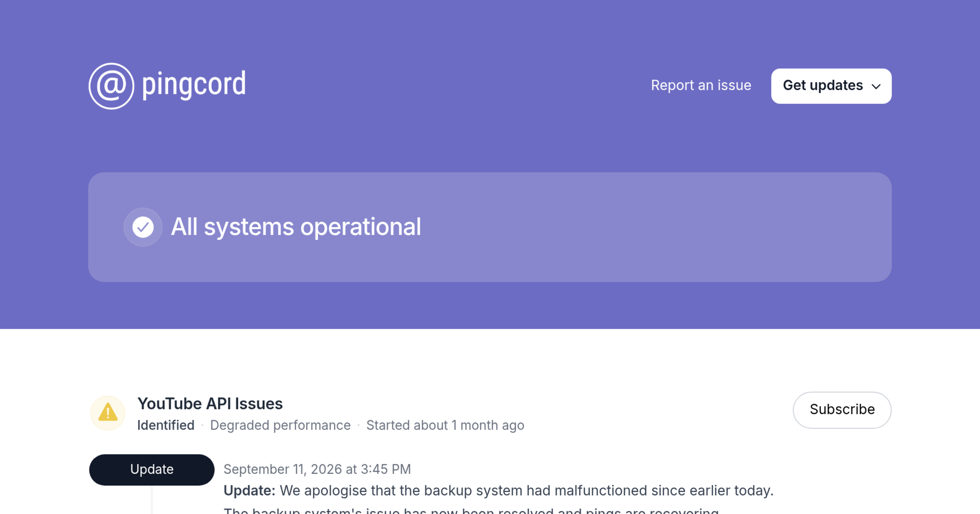Click the backup system malfunction update text
The width and height of the screenshot is (980, 514).
pyautogui.click(x=526, y=490)
